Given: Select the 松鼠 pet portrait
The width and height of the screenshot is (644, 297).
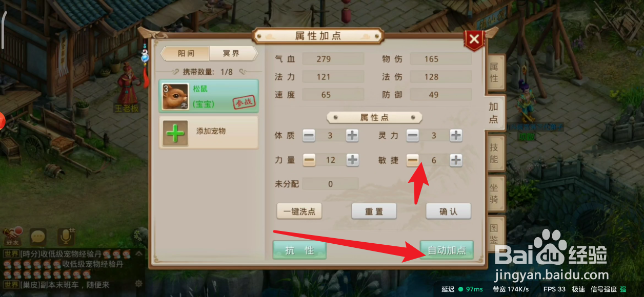Looking at the screenshot, I should tap(175, 97).
